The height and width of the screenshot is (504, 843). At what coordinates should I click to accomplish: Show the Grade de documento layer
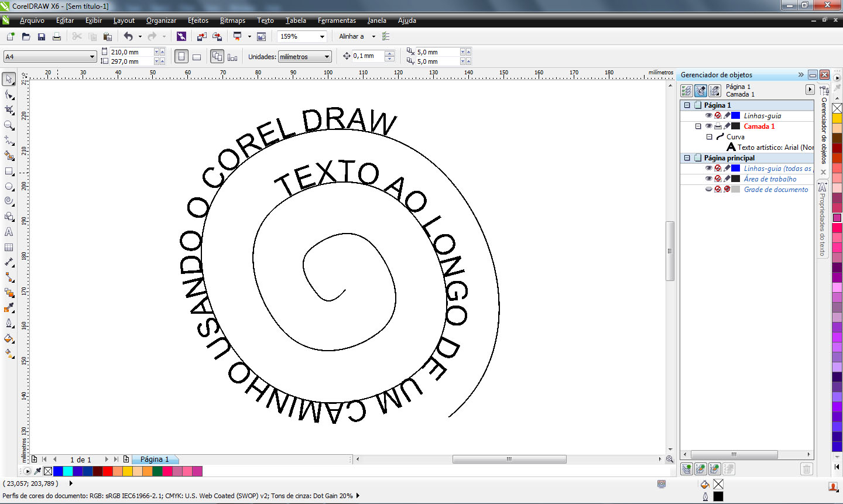pos(708,190)
